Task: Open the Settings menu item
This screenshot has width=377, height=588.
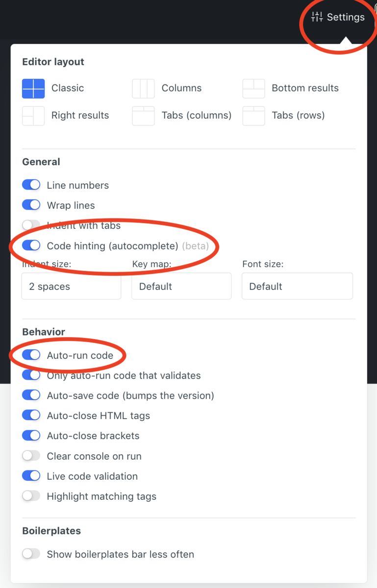Action: point(338,17)
